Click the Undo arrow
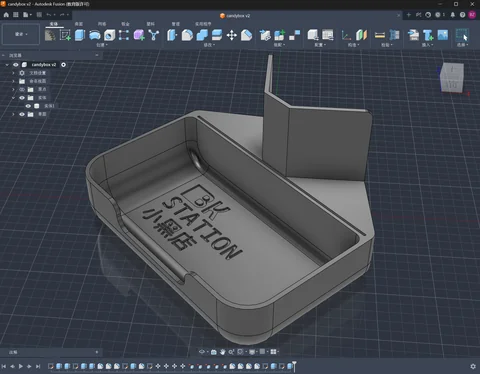 pyautogui.click(x=49, y=15)
